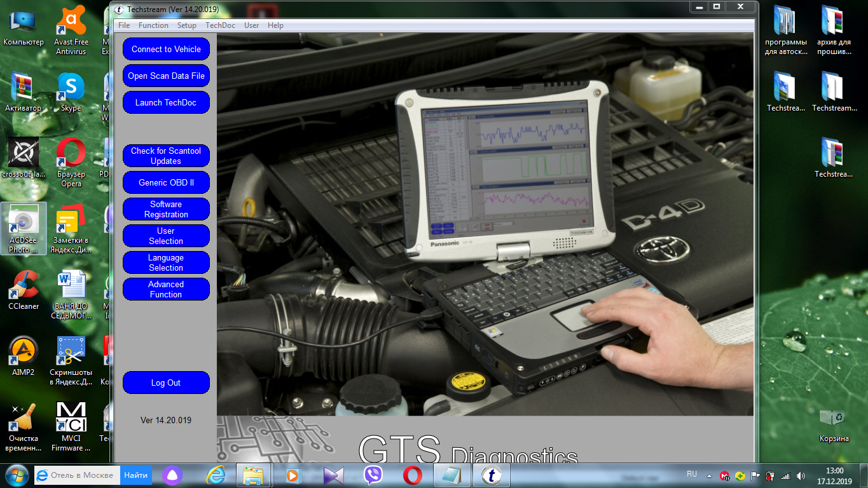Select the crossout launcher desktop icon

click(24, 159)
